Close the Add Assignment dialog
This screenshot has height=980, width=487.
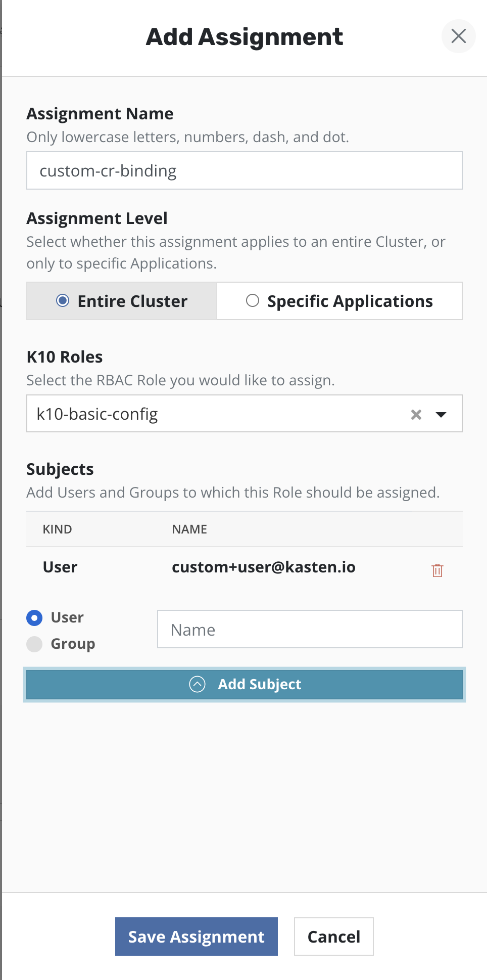pos(458,36)
